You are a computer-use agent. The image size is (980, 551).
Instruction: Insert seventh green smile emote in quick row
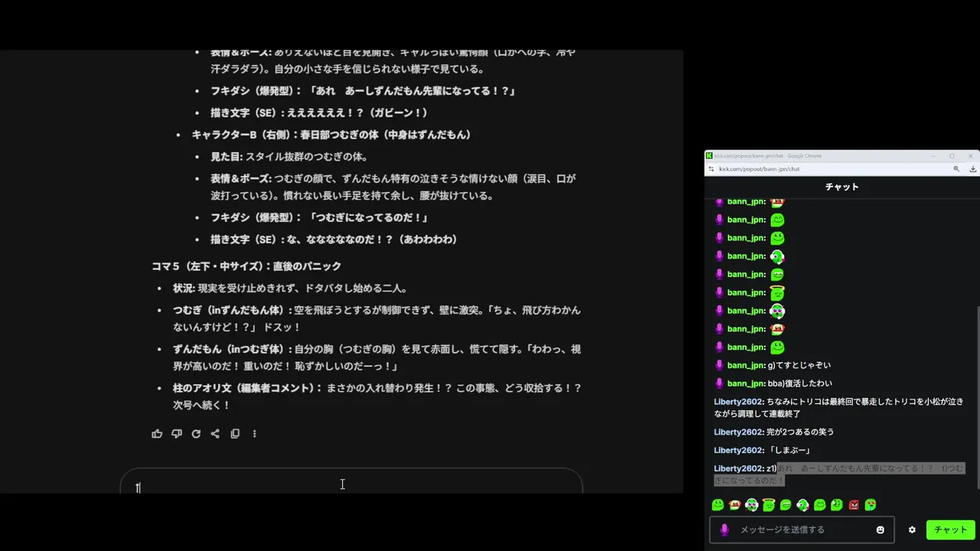click(820, 505)
